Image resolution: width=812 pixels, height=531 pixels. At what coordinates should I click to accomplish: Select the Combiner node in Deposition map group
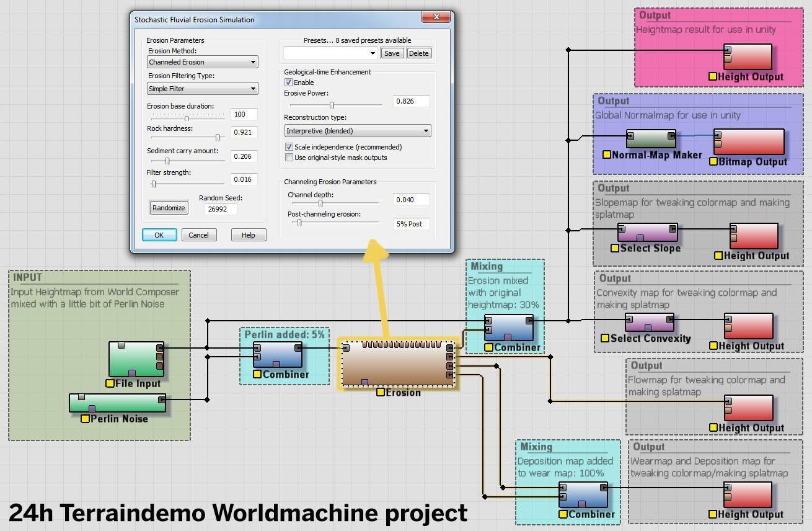[583, 495]
